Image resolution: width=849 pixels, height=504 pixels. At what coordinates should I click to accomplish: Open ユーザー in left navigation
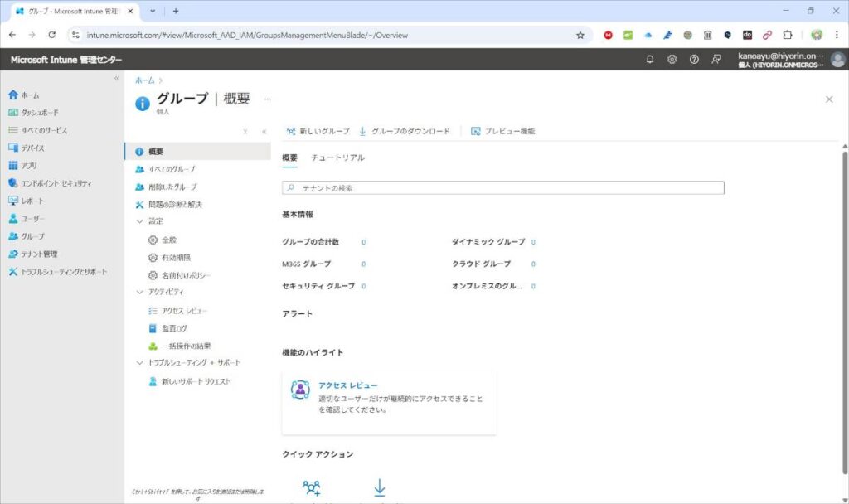click(x=27, y=219)
